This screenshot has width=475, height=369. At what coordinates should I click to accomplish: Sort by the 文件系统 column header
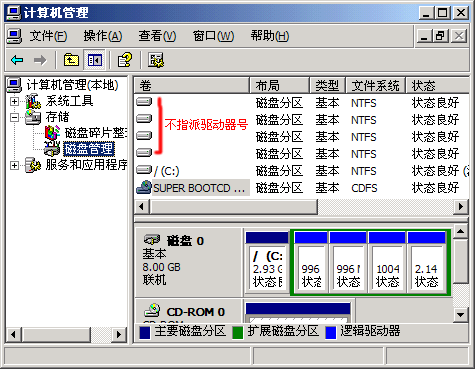(376, 86)
